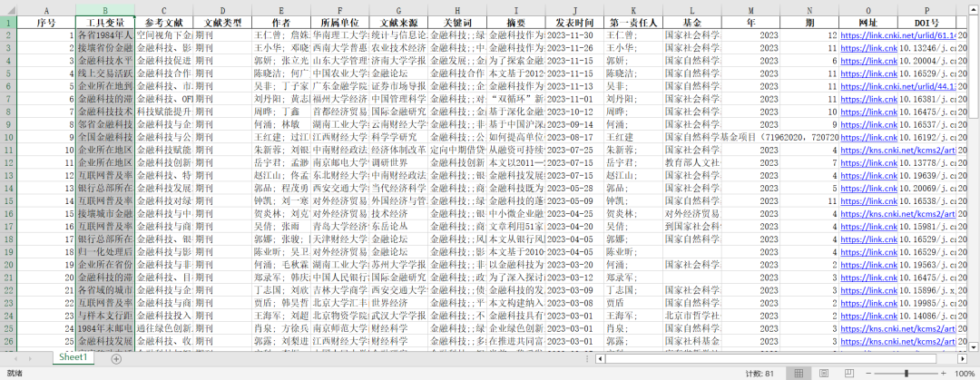Click the 参考文献 header cell

[163, 23]
